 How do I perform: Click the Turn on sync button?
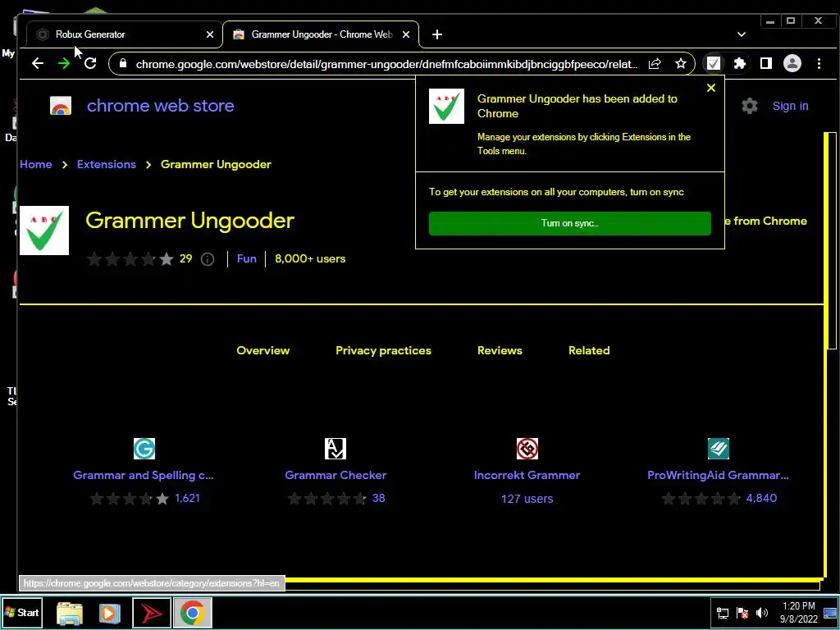(x=570, y=223)
